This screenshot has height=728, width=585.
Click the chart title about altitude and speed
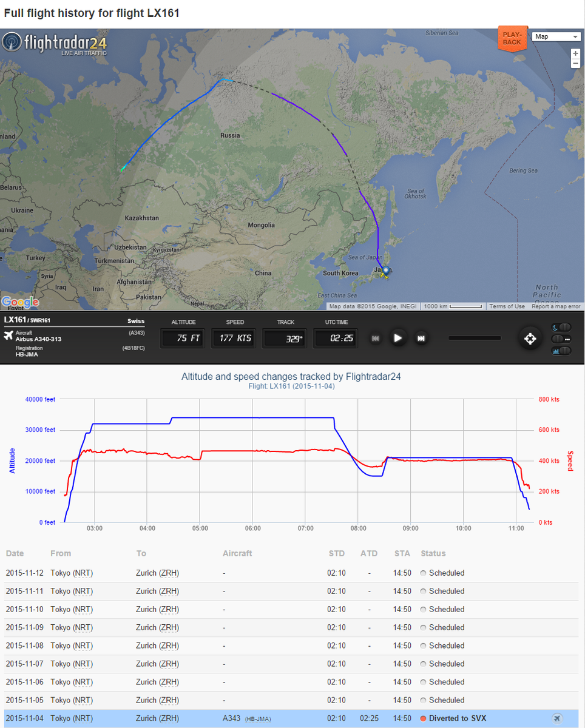(x=291, y=377)
